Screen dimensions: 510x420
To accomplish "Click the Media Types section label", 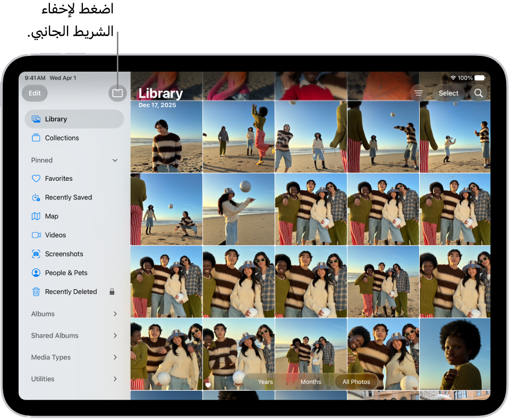I will coord(51,357).
